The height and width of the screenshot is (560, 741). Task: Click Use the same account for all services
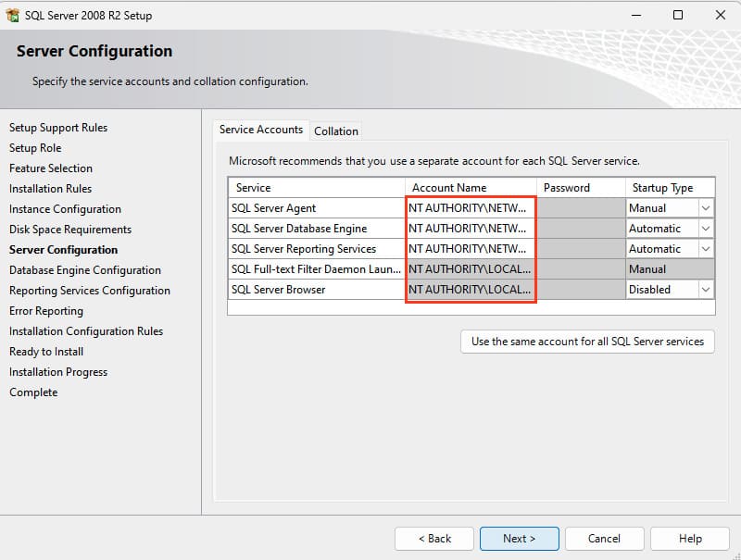coord(587,341)
